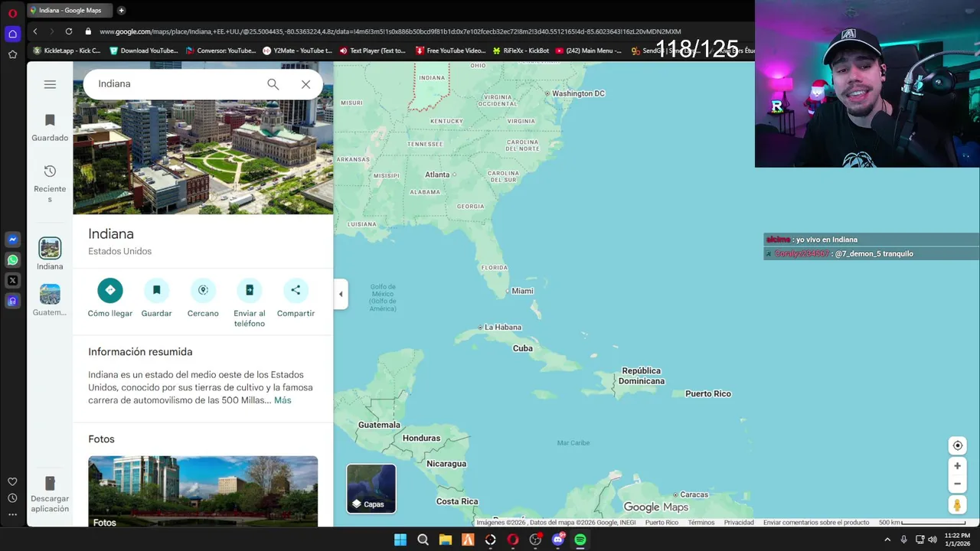980x551 pixels.
Task: Zoom out with the minus button
Action: point(957,484)
